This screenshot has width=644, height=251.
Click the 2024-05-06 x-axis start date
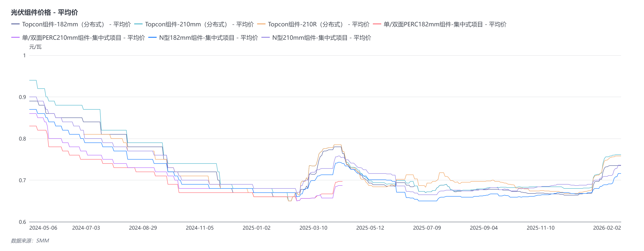(43, 228)
